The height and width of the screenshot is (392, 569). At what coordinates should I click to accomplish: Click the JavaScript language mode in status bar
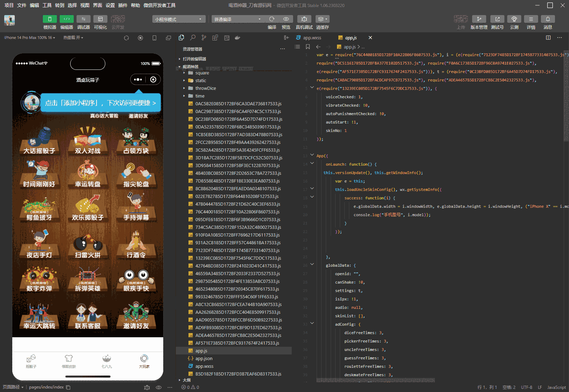[x=556, y=387]
